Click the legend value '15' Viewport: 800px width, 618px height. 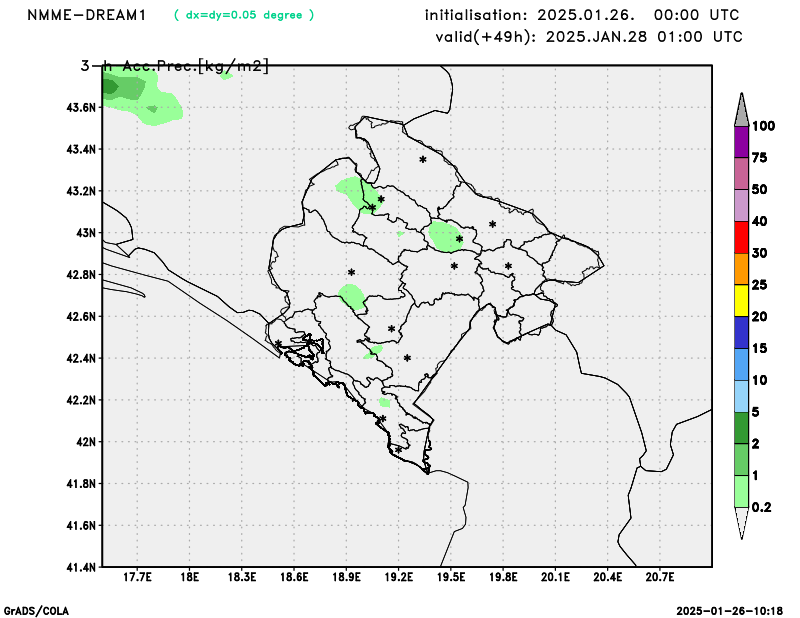[x=759, y=349]
